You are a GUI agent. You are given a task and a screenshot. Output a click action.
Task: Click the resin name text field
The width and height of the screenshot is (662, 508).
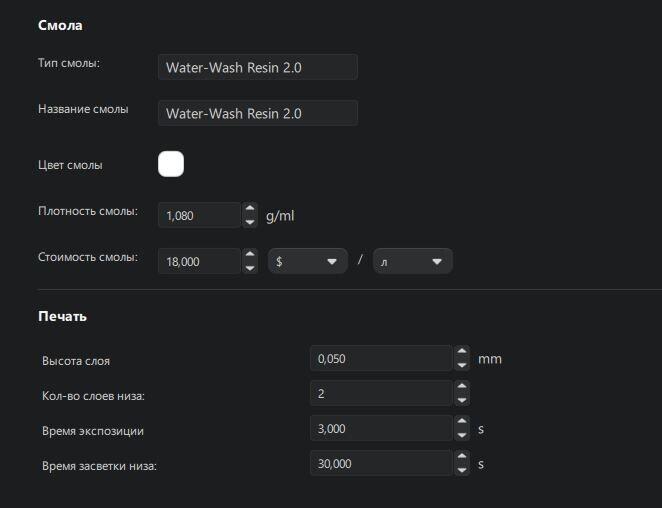pos(257,113)
